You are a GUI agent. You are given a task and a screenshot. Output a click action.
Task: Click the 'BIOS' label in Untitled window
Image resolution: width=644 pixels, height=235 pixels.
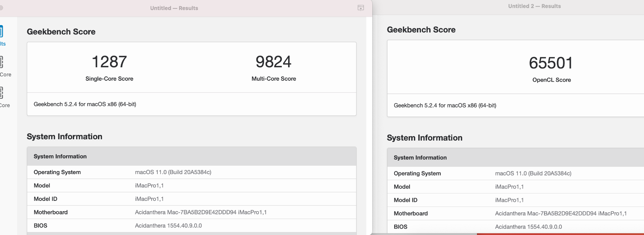pyautogui.click(x=41, y=226)
